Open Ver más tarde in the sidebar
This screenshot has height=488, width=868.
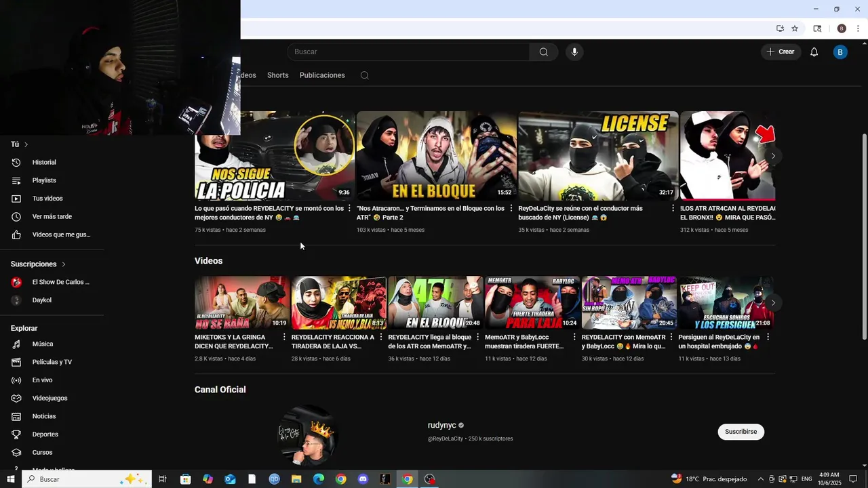[52, 217]
